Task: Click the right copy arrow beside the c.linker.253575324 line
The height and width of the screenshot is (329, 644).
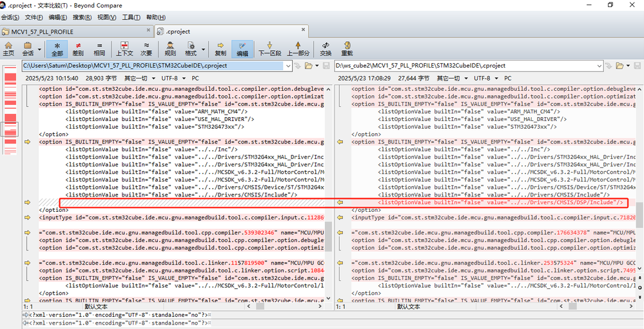Action: point(340,263)
